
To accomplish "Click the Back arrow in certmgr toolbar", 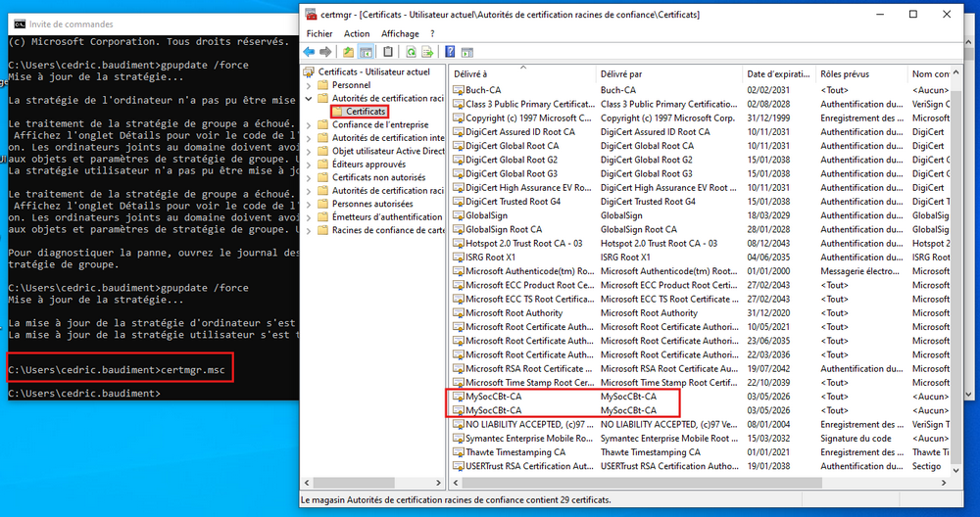I will point(310,52).
